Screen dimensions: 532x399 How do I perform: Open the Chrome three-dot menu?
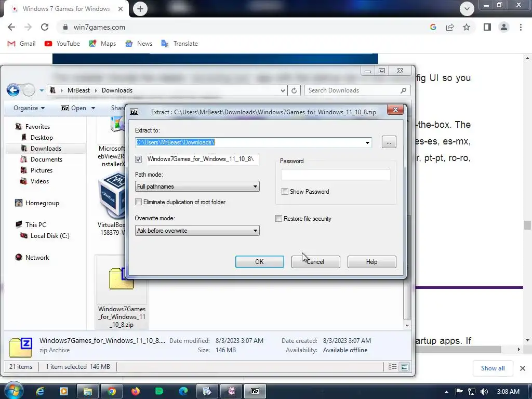[521, 27]
